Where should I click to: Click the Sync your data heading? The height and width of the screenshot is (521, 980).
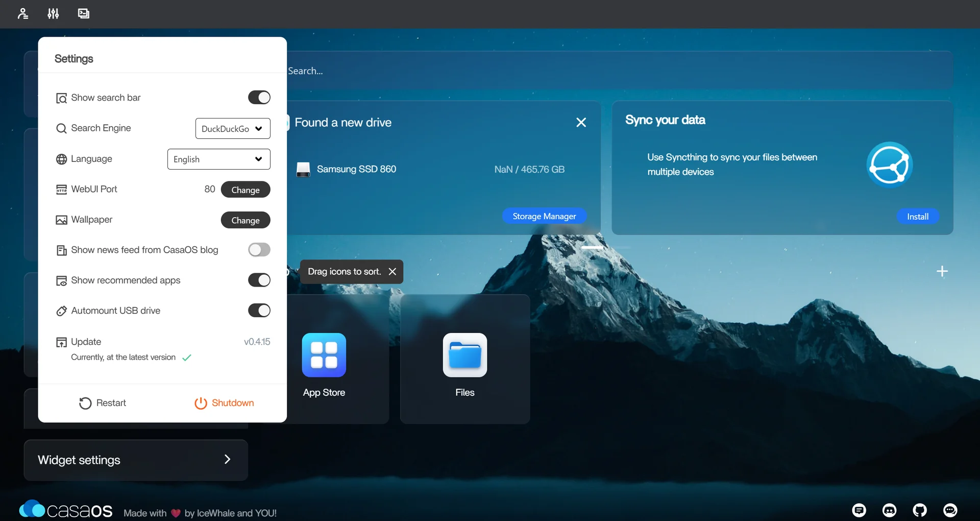coord(665,120)
